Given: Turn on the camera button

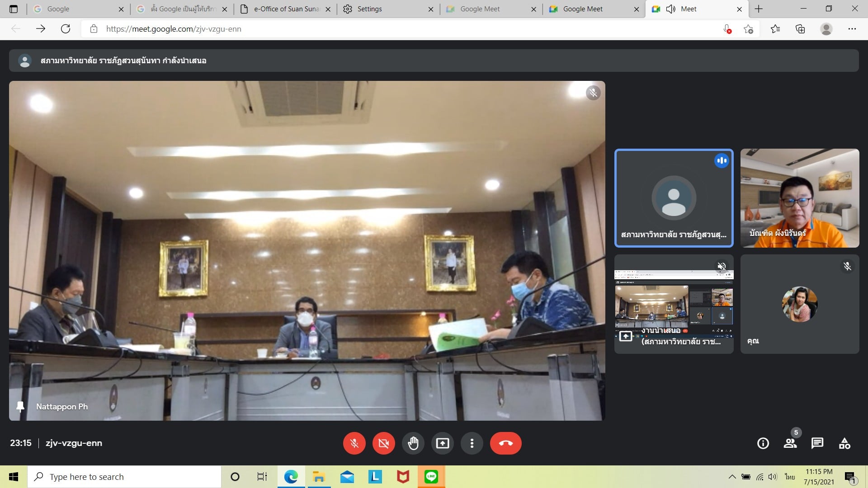Looking at the screenshot, I should pos(383,443).
